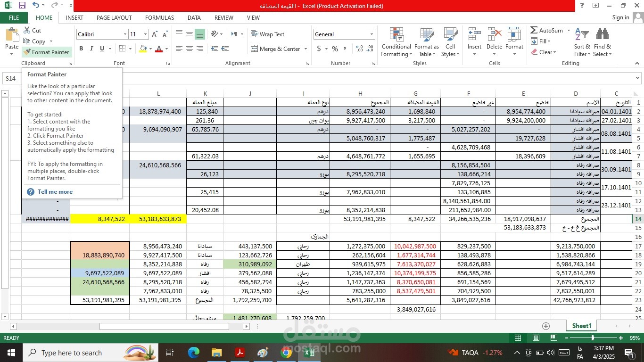The height and width of the screenshot is (362, 644).
Task: Open the font size 11 dropdown
Action: point(145,34)
